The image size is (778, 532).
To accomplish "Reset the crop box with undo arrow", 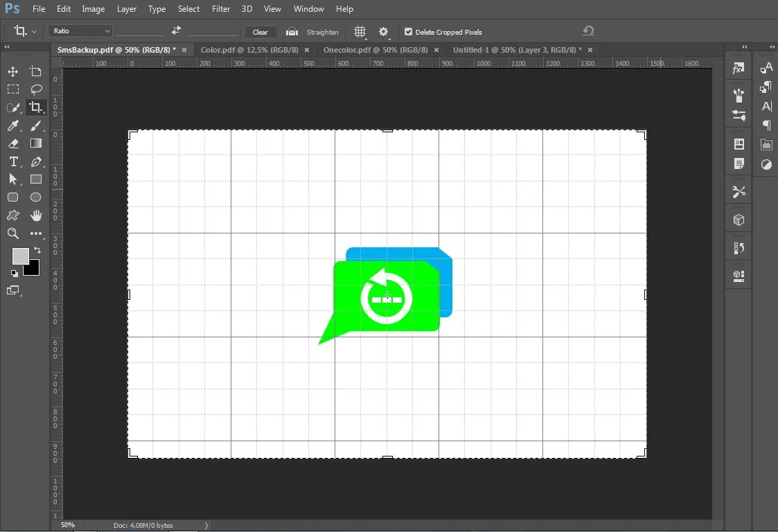I will (588, 30).
